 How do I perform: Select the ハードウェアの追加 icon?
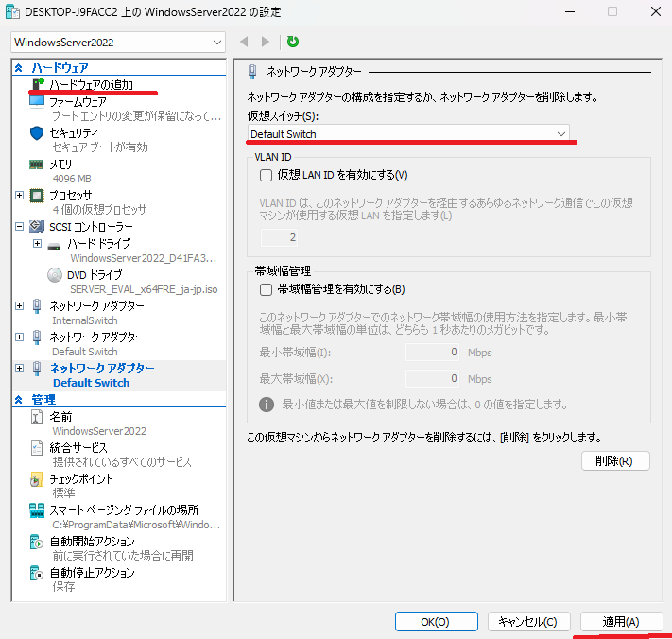(x=38, y=84)
